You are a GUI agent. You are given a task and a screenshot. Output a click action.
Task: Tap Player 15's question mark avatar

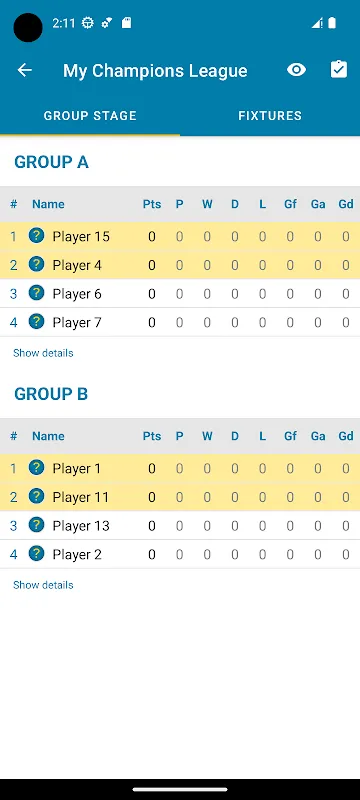[x=37, y=236]
